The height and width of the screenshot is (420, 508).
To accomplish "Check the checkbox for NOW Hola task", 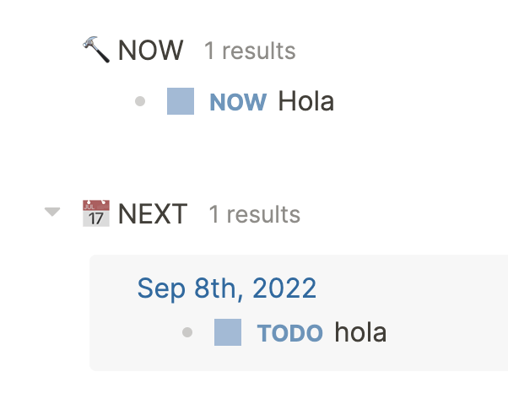I will point(181,101).
